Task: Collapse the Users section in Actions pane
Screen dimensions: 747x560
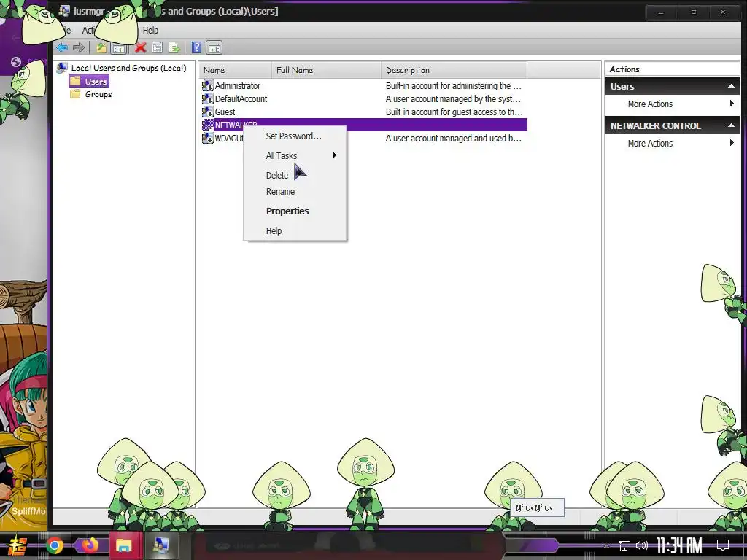Action: pyautogui.click(x=731, y=86)
